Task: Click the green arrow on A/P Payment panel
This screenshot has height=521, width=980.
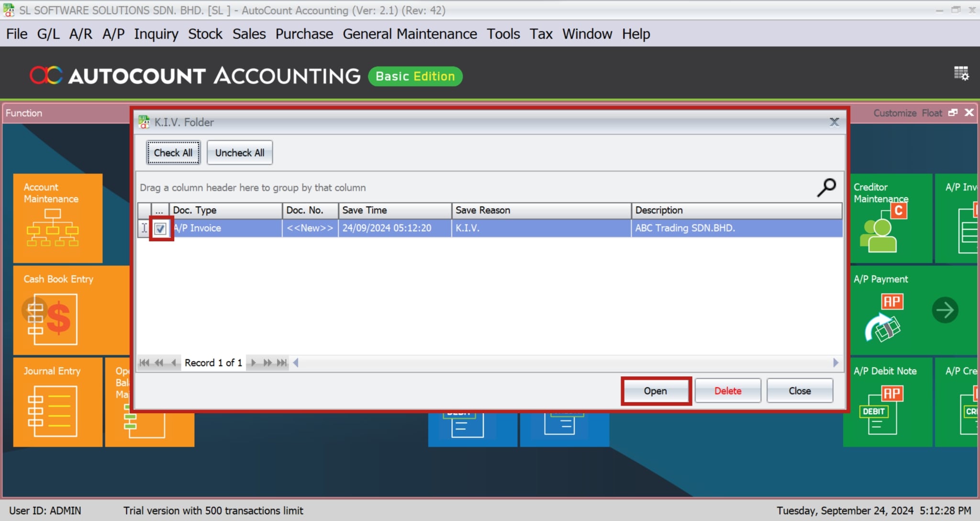Action: [x=945, y=310]
